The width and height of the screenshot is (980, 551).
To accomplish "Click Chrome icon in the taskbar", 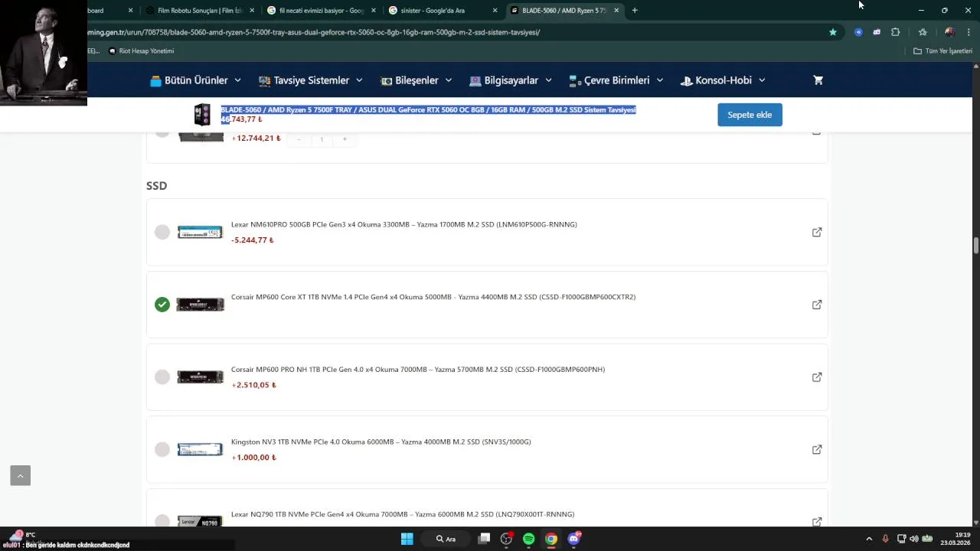I will point(551,539).
